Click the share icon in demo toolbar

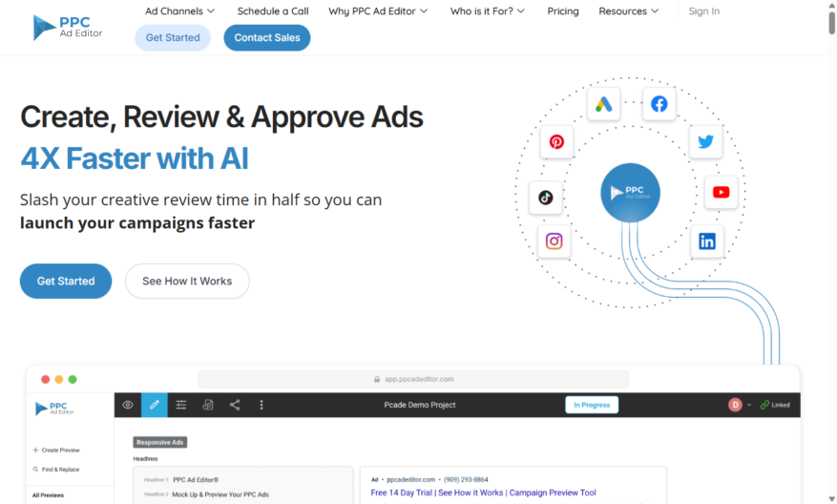coord(235,405)
